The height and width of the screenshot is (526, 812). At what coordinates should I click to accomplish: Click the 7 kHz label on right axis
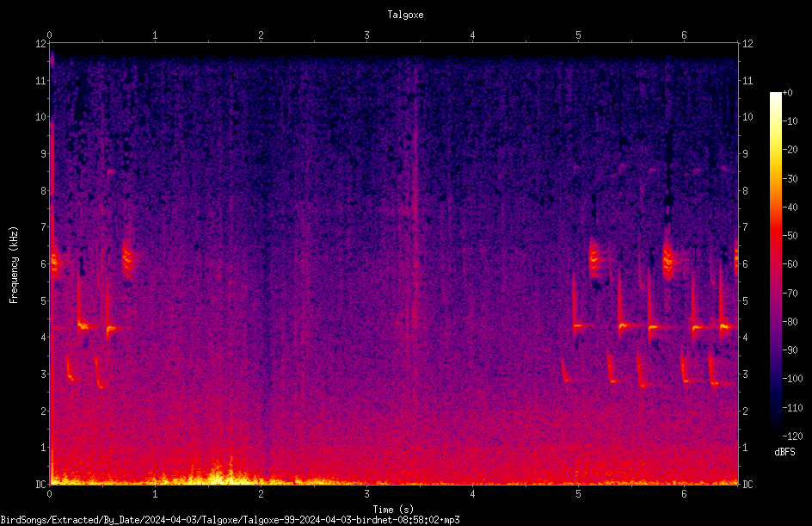(745, 227)
